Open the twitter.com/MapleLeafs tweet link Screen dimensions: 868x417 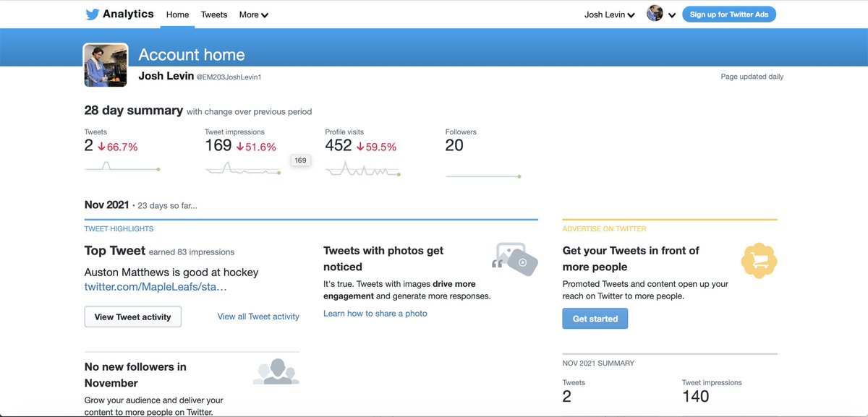click(156, 287)
